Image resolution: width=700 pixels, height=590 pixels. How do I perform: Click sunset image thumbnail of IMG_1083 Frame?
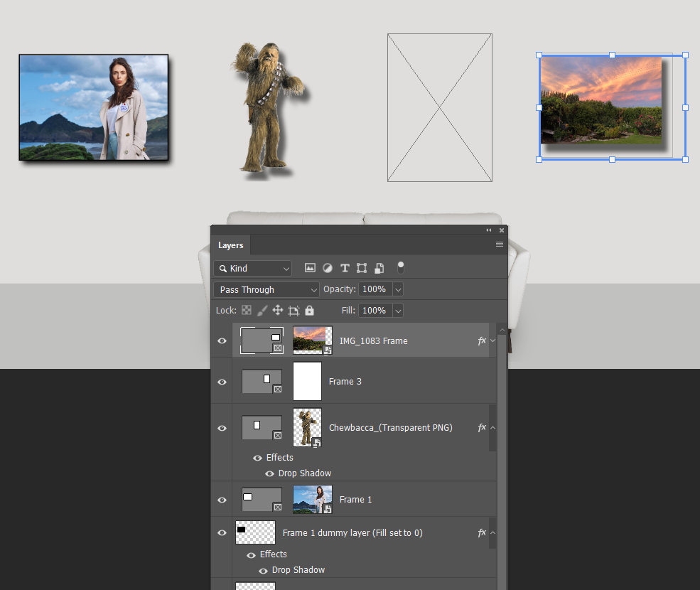coord(313,340)
